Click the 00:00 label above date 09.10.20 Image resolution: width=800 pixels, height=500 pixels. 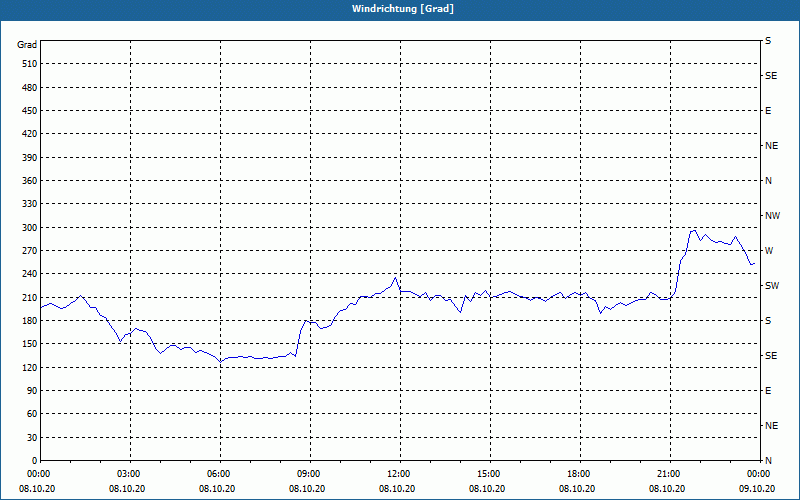pyautogui.click(x=760, y=474)
